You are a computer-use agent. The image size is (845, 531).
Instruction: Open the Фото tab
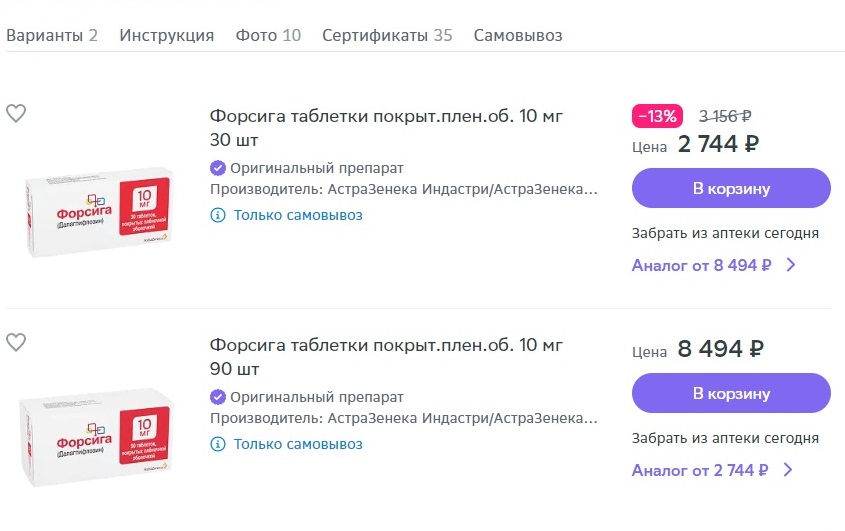[268, 36]
